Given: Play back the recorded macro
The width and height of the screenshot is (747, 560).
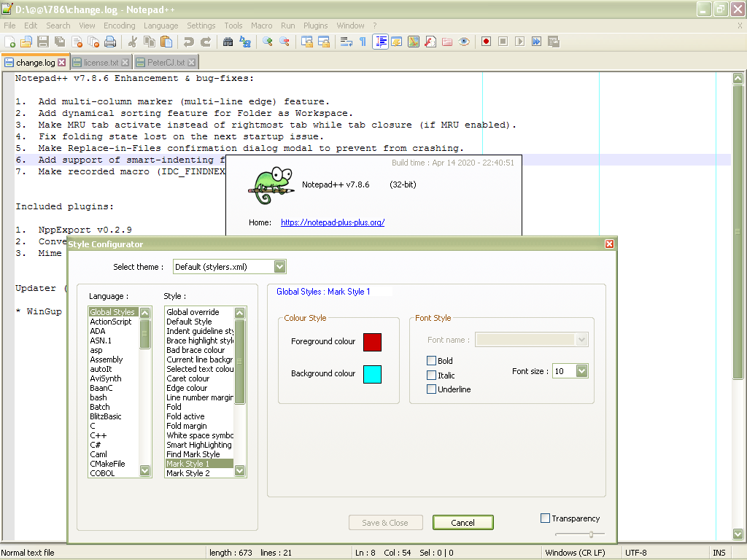Looking at the screenshot, I should click(x=519, y=42).
